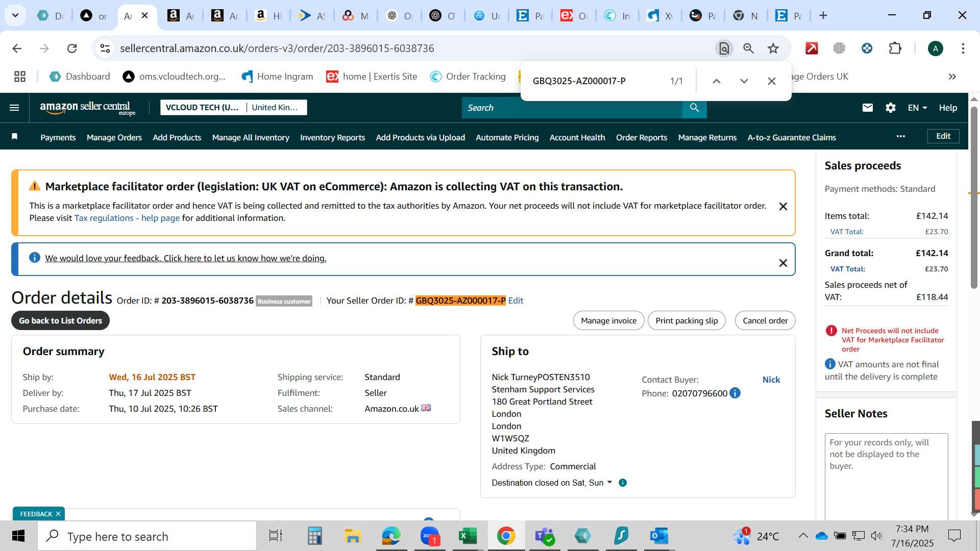Open the Account Health menu
The height and width of the screenshot is (551, 980).
click(577, 137)
